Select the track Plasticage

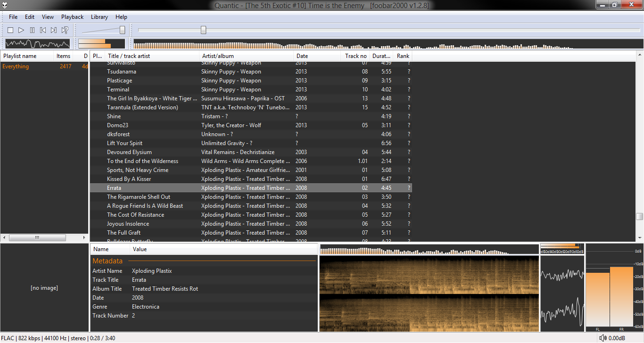pyautogui.click(x=251, y=81)
